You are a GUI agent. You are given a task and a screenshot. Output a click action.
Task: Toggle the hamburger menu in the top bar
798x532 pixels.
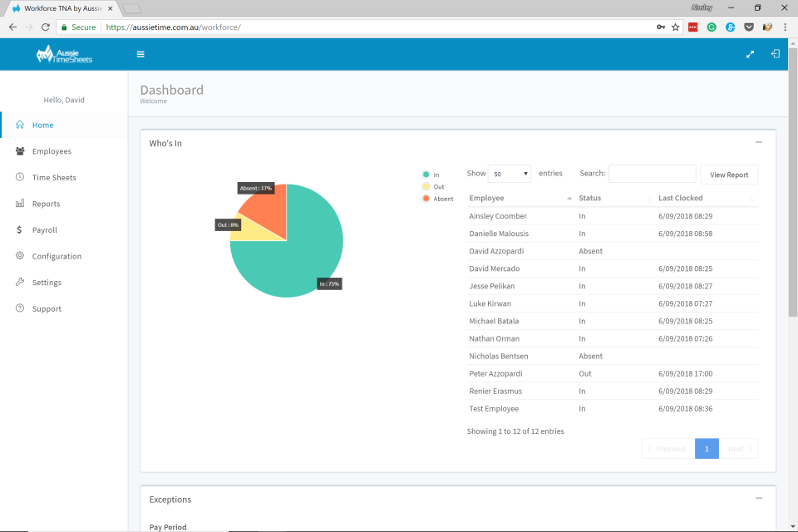click(x=140, y=53)
